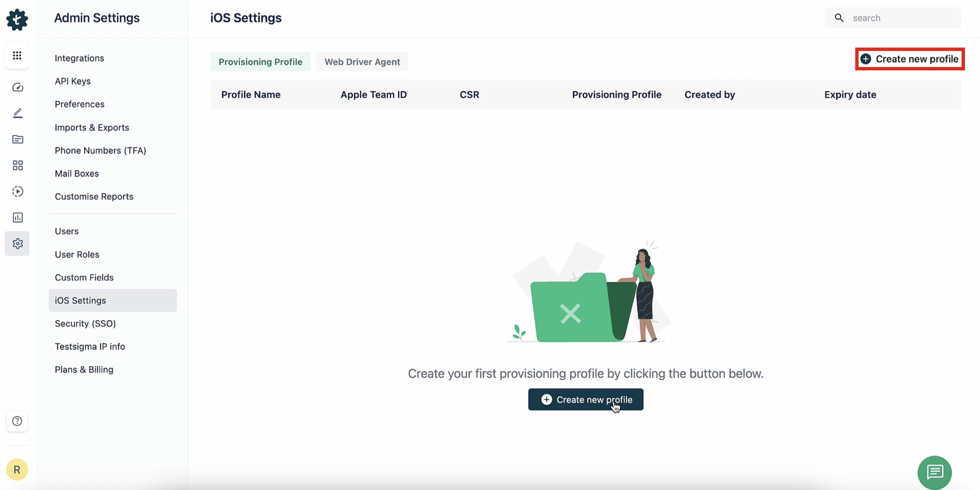Open the green chat support bubble
The width and height of the screenshot is (980, 490).
[934, 472]
